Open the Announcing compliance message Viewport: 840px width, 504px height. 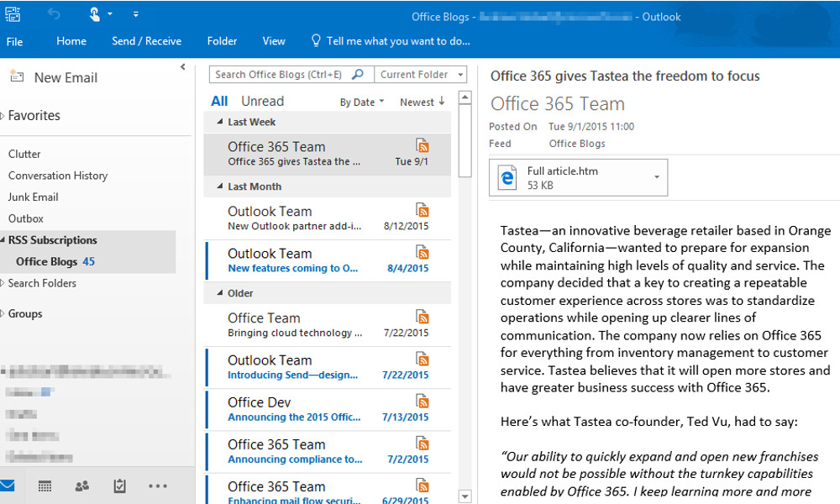[x=328, y=452]
